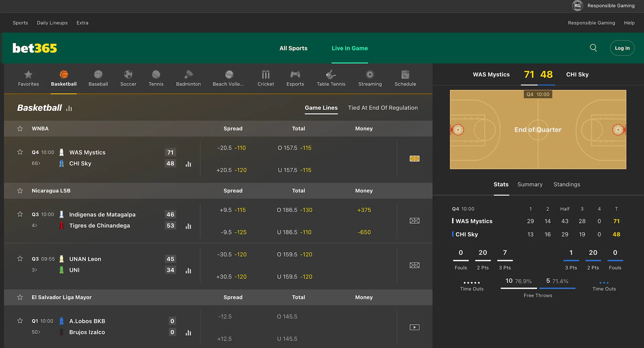Image resolution: width=644 pixels, height=348 pixels.
Task: Click CHI Sky team name in scoreboard header
Action: pyautogui.click(x=577, y=74)
